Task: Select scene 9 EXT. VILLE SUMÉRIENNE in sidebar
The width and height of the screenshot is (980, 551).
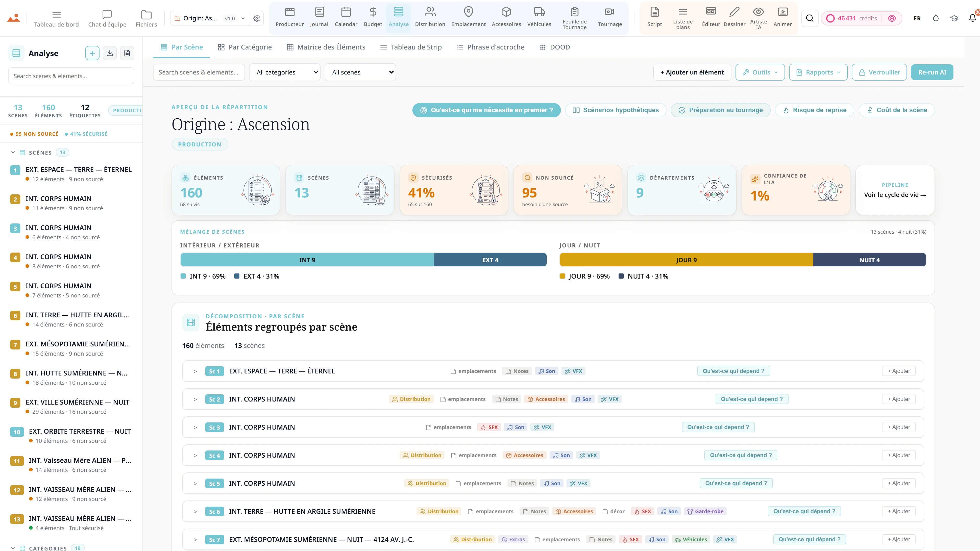Action: pos(71,407)
